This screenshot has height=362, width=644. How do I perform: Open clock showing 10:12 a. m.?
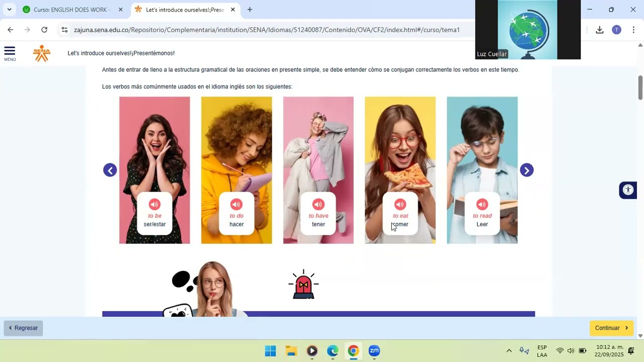609,351
